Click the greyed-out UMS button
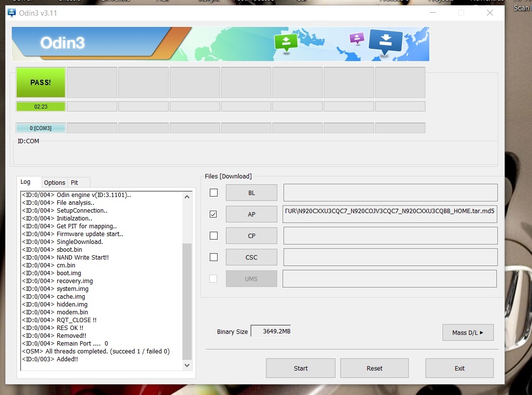 coord(251,279)
